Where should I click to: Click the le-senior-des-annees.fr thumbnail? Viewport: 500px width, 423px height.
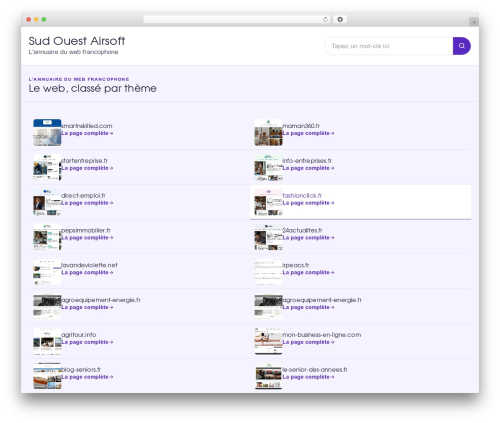(x=268, y=376)
